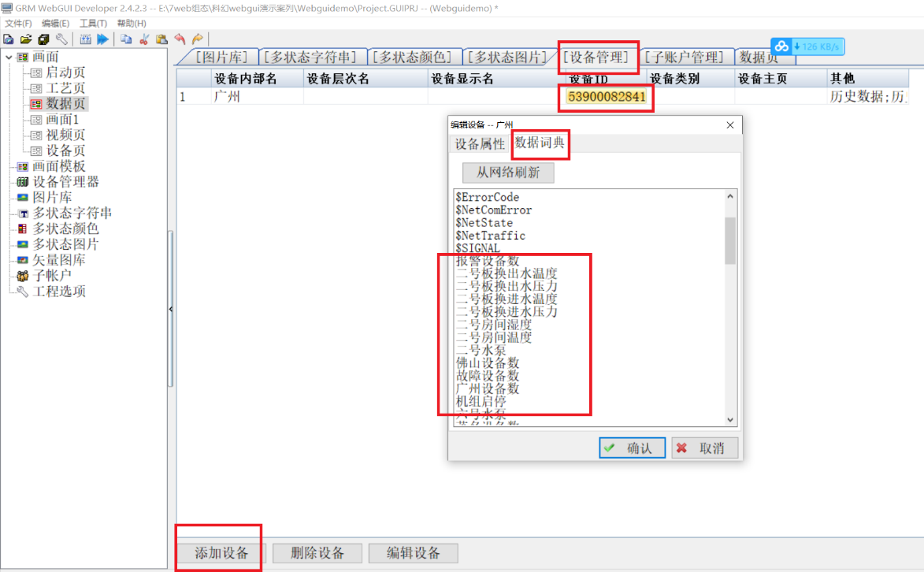Click the paste clipboard toolbar icon
Screen dimensions: 924x572
point(161,39)
